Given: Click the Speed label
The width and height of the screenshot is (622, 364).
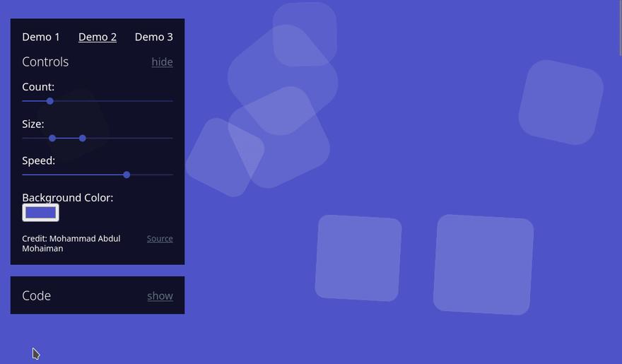Looking at the screenshot, I should [x=38, y=160].
